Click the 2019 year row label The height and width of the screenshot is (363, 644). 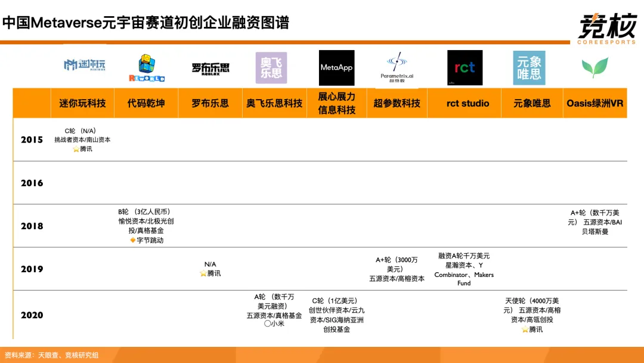click(32, 269)
